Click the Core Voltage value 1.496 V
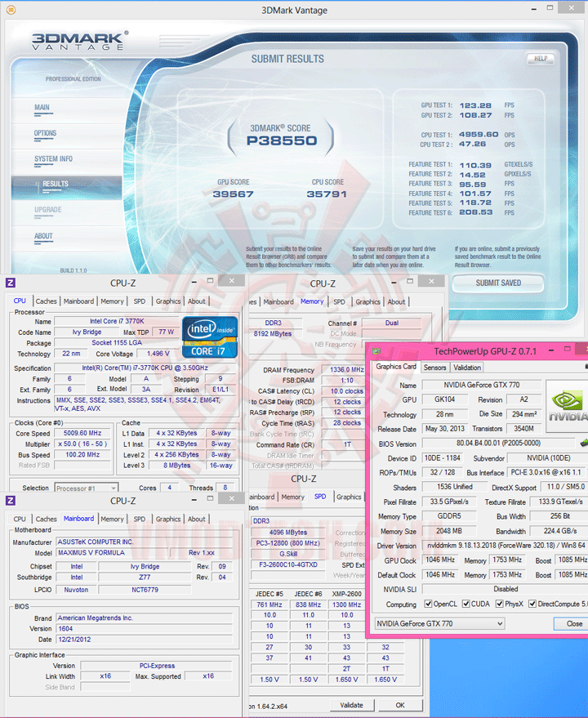The image size is (588, 718). click(x=158, y=354)
